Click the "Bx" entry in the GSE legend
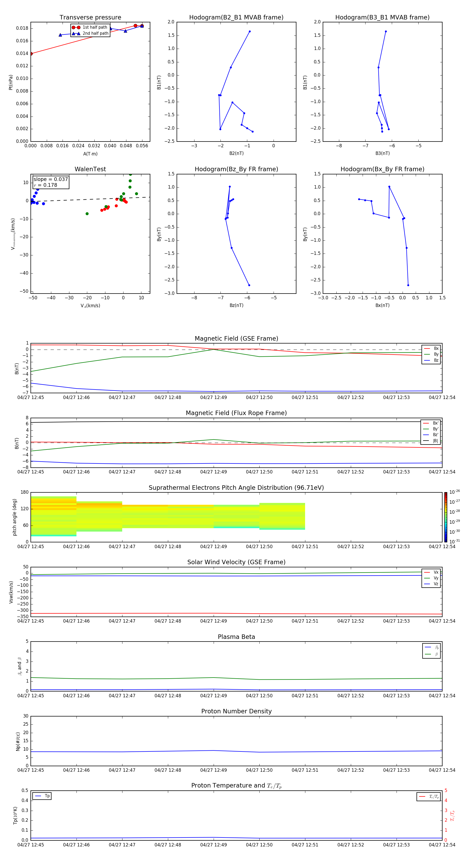Viewport: 473px width, 868px height. (x=431, y=349)
